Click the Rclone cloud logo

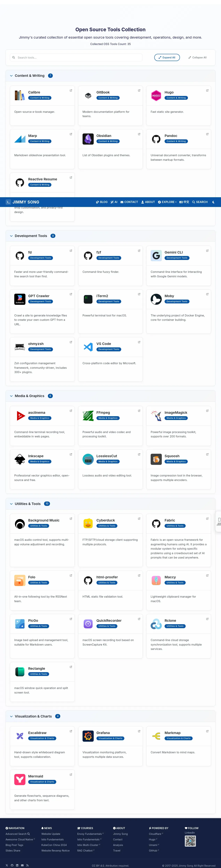click(156, 624)
